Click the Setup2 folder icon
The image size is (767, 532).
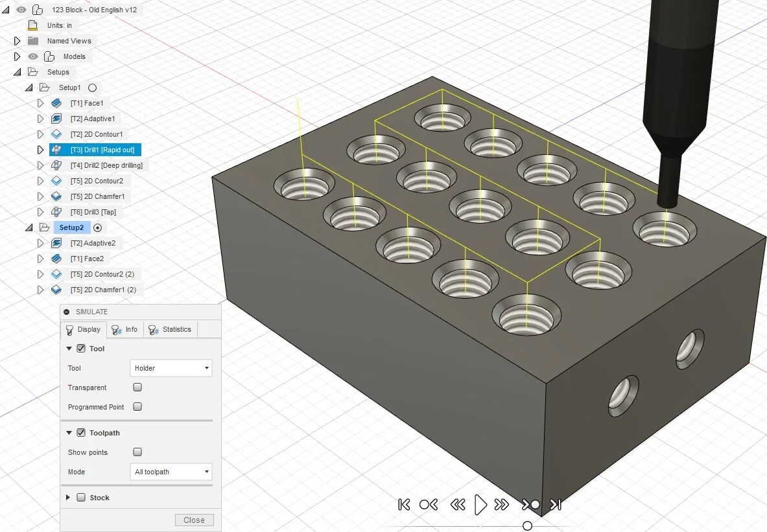[x=45, y=227]
